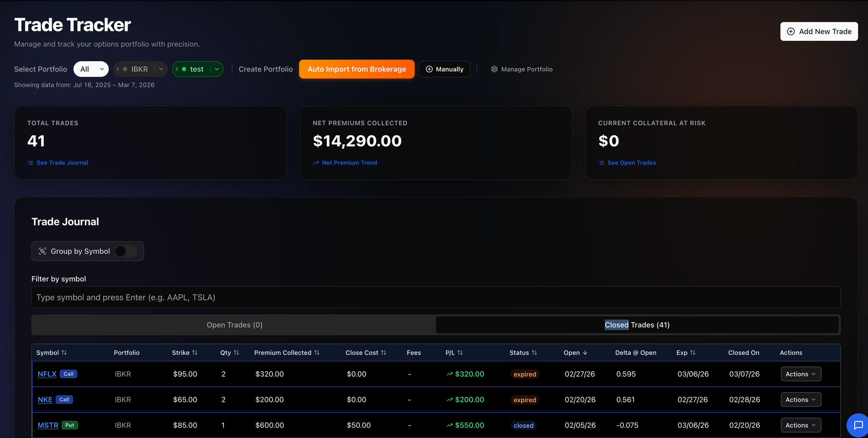
Task: Click Auto Import from Brokerage button
Action: coord(357,69)
